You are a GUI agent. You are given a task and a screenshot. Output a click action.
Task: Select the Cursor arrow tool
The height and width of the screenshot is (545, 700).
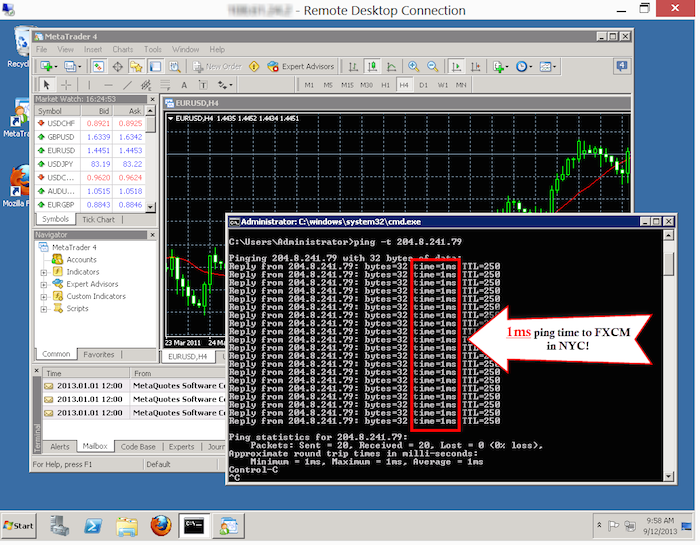point(46,84)
